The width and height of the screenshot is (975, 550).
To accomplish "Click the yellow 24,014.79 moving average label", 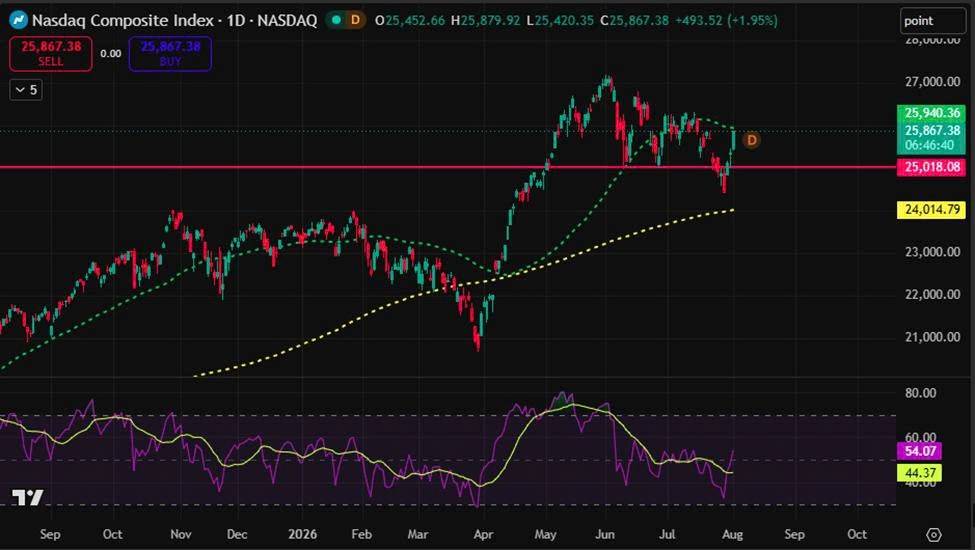I will [x=931, y=209].
